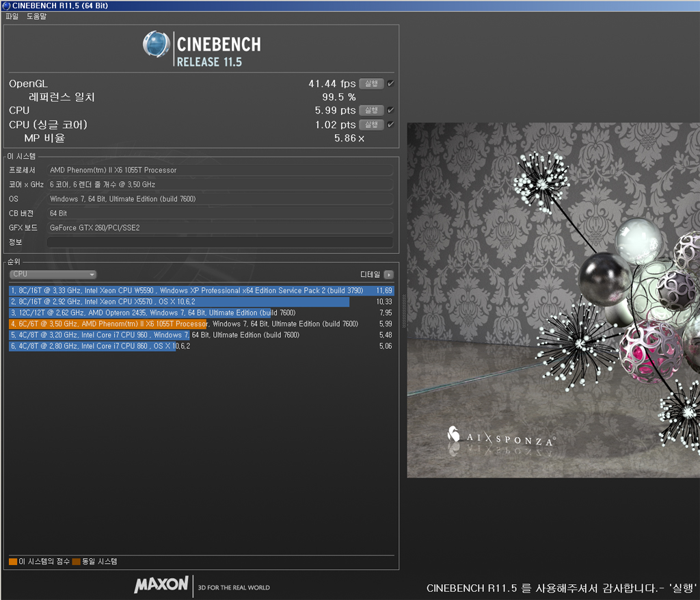This screenshot has height=600, width=700.
Task: Click the brown 동일 시스템 legend swatch
Action: pyautogui.click(x=77, y=562)
